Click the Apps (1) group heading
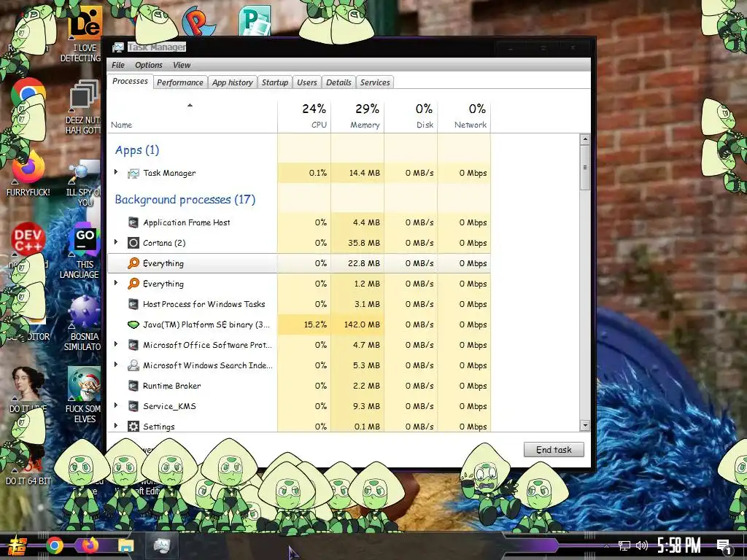The width and height of the screenshot is (747, 560). (x=137, y=150)
